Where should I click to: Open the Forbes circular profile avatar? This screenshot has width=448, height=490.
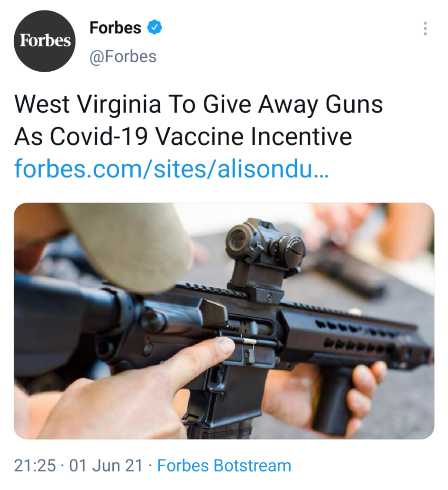pyautogui.click(x=44, y=41)
